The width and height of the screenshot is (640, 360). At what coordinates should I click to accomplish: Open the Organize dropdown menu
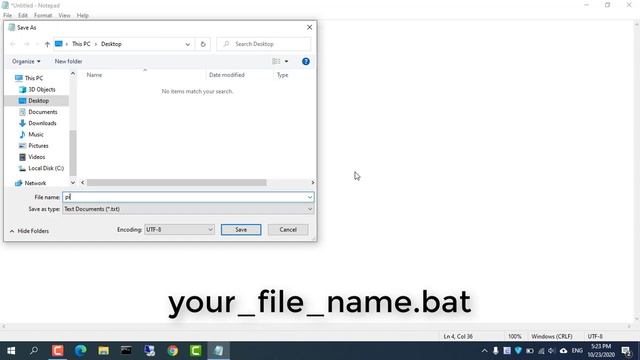click(x=26, y=61)
